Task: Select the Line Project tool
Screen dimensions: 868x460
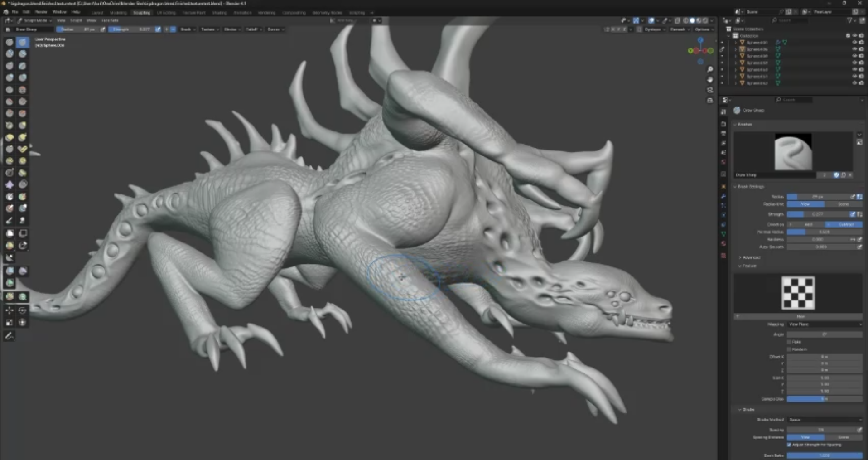Action: tap(10, 257)
